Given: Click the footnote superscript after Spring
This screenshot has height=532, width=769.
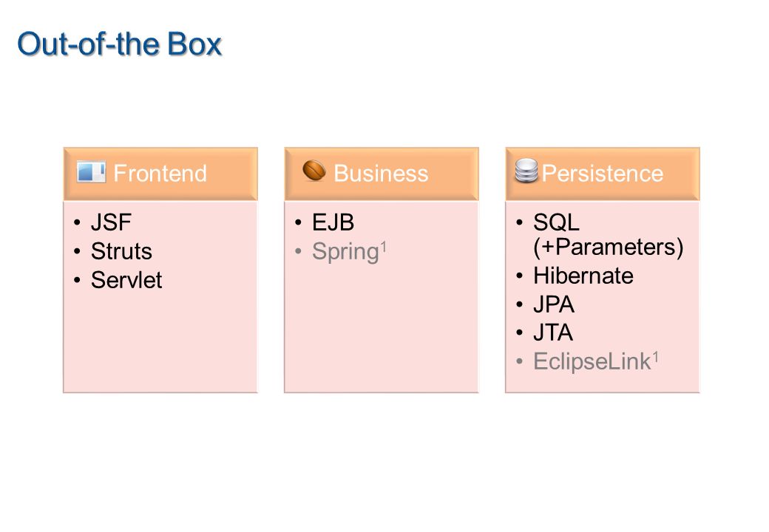Looking at the screenshot, I should (x=384, y=246).
